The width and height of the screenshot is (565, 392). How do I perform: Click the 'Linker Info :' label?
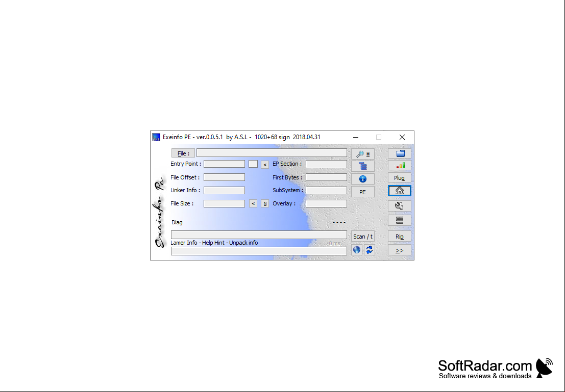185,191
